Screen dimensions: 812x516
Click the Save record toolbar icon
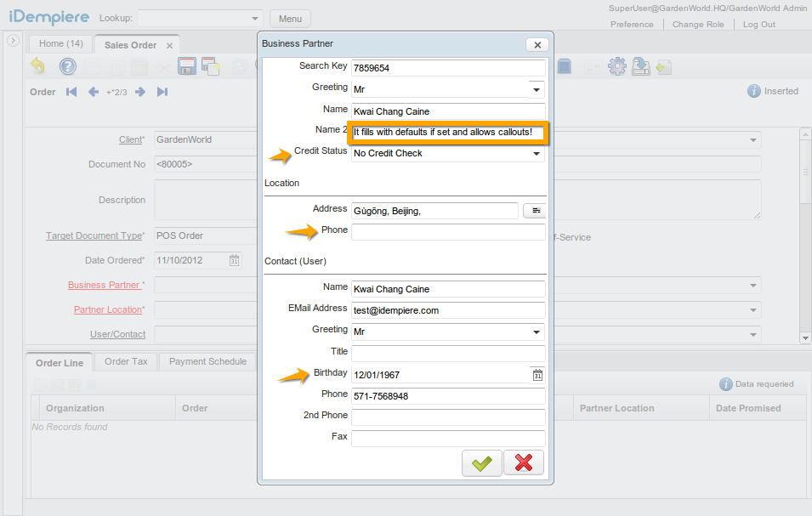187,66
